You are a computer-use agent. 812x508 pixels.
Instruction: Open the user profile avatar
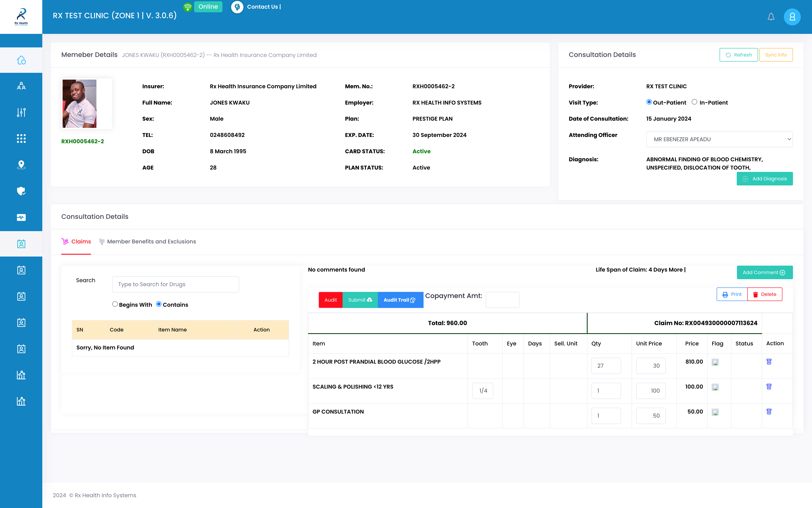792,17
